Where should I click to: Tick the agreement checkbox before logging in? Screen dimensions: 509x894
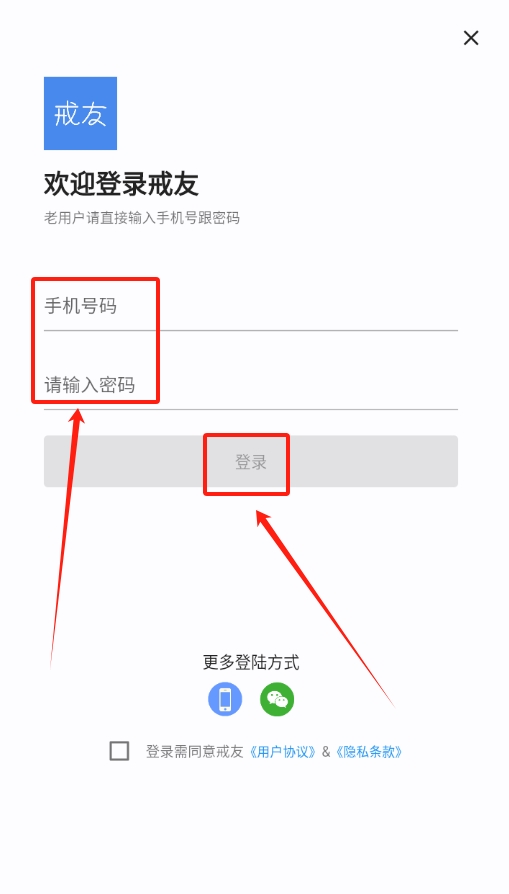(119, 751)
